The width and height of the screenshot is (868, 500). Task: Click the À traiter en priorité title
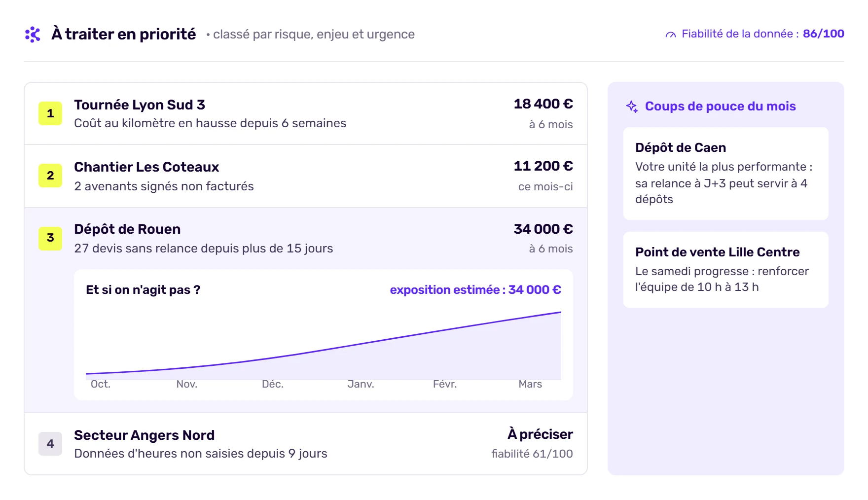[x=124, y=34]
